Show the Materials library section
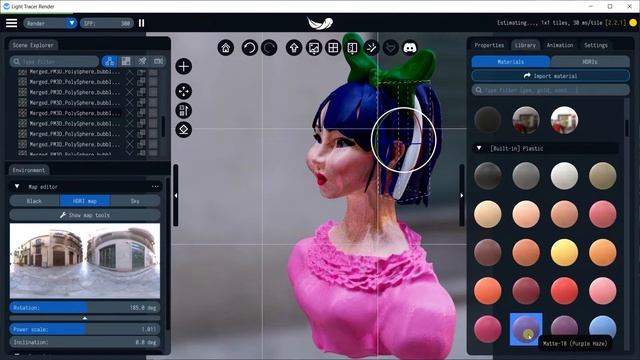The width and height of the screenshot is (640, 360). click(511, 62)
